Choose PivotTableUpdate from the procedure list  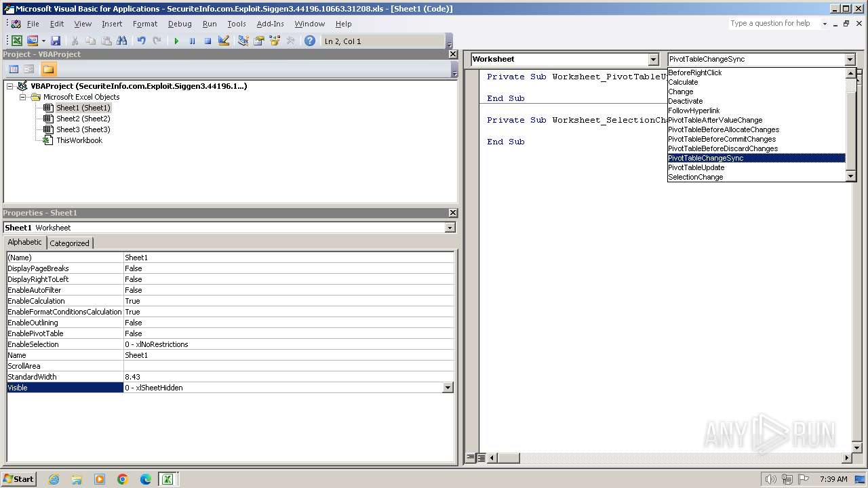[x=756, y=167]
